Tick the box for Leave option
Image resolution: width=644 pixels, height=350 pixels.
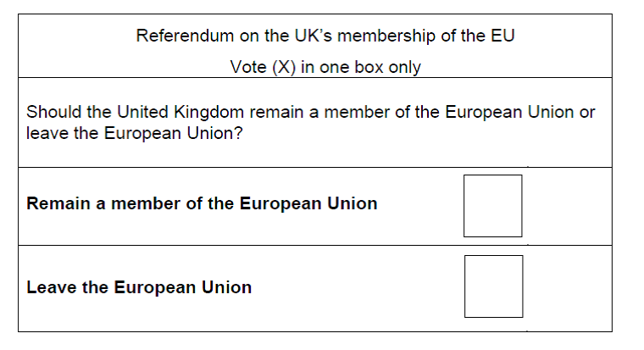pyautogui.click(x=493, y=286)
